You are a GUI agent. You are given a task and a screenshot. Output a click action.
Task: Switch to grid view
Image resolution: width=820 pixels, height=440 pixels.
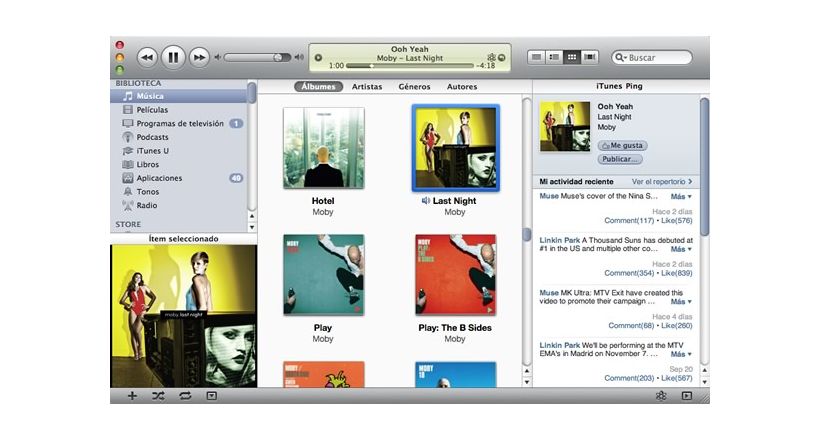[572, 57]
